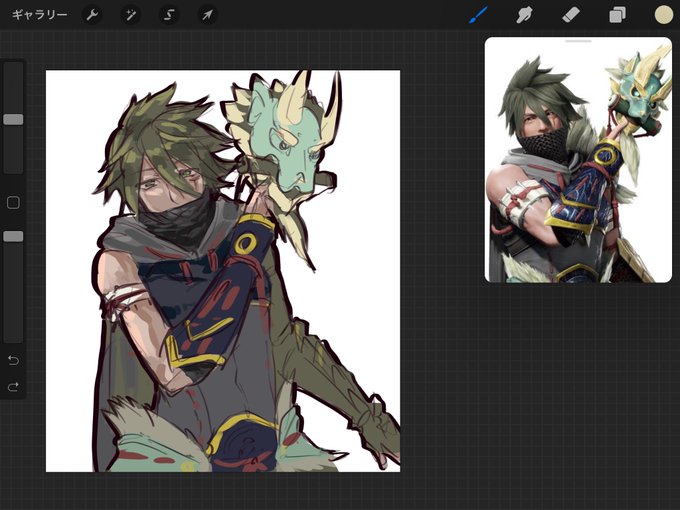
Task: Redo the last undone stroke
Action: [13, 386]
